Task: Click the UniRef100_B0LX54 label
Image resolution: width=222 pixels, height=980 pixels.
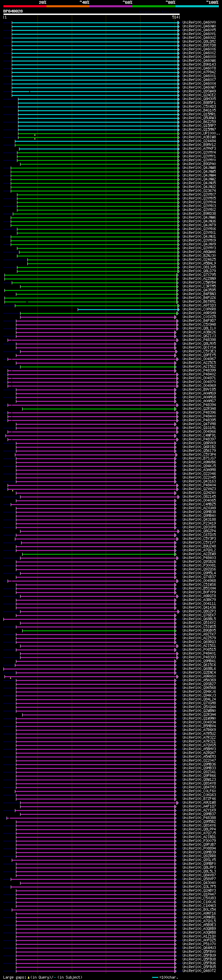Action: click(x=199, y=910)
